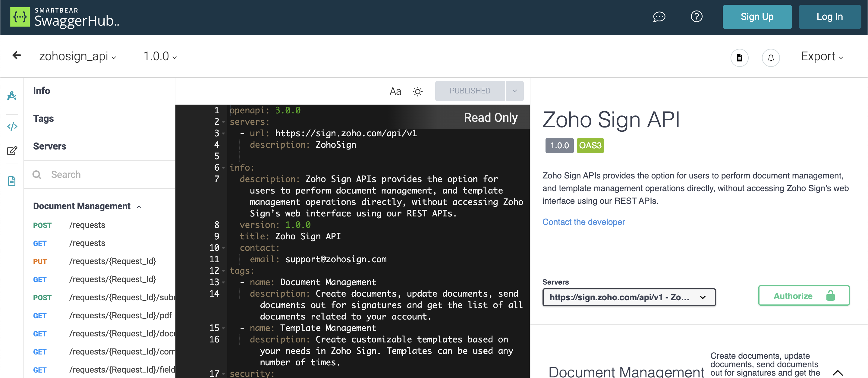Fold the contact block on line 10
Screen dimensions: 868x378
(x=223, y=248)
